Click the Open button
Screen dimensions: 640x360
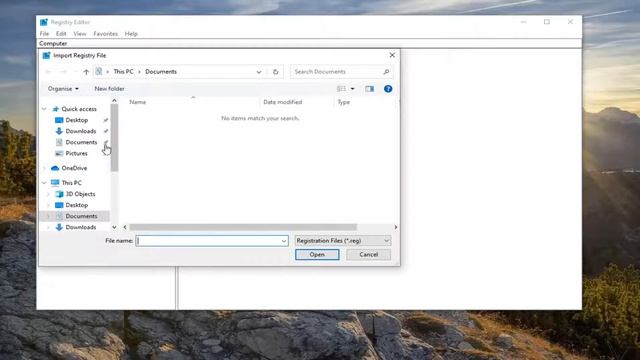[317, 255]
